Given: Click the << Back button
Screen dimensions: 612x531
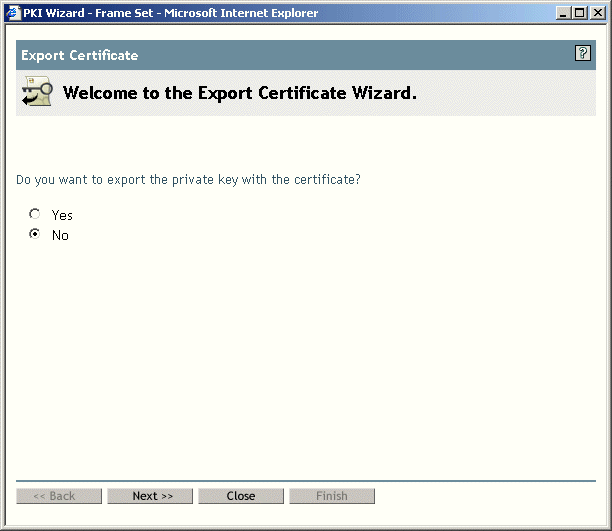Looking at the screenshot, I should [x=59, y=496].
